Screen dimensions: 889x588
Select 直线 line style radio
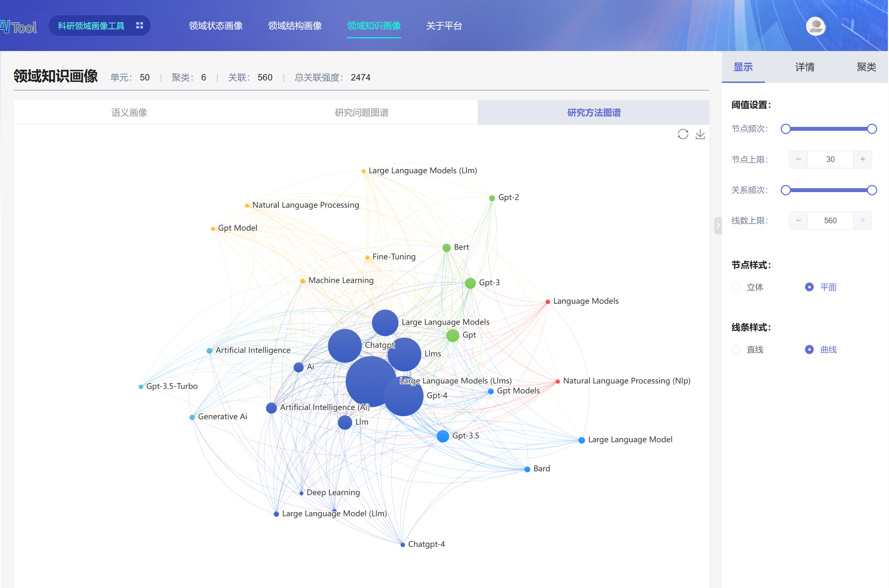click(736, 349)
